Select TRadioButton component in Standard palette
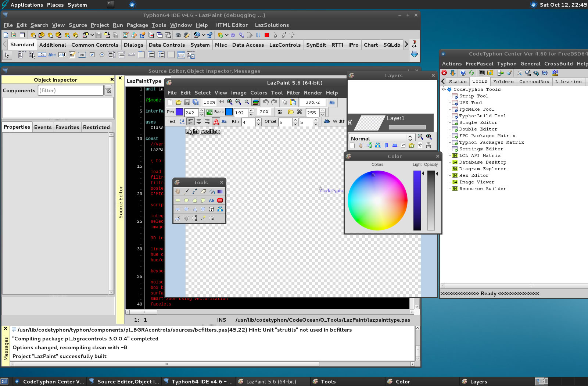Screen dimensions: 588x386 [x=102, y=55]
